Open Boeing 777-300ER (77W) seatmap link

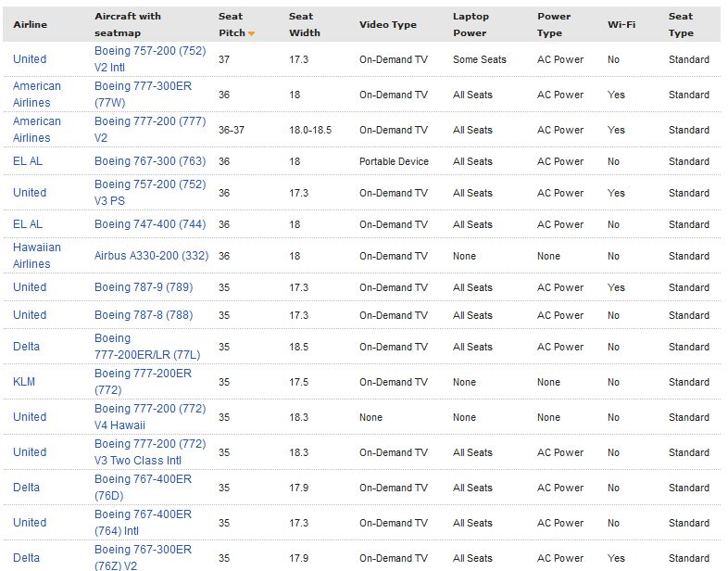coord(143,95)
